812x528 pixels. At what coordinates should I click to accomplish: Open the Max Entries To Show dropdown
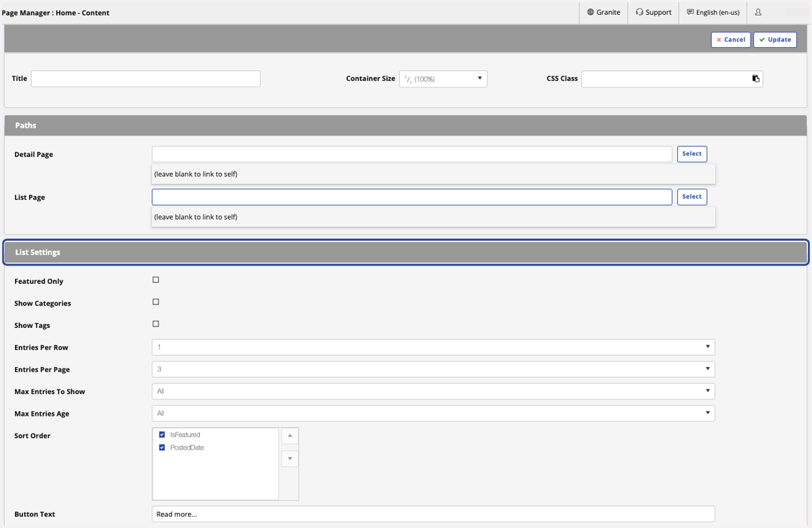point(433,391)
